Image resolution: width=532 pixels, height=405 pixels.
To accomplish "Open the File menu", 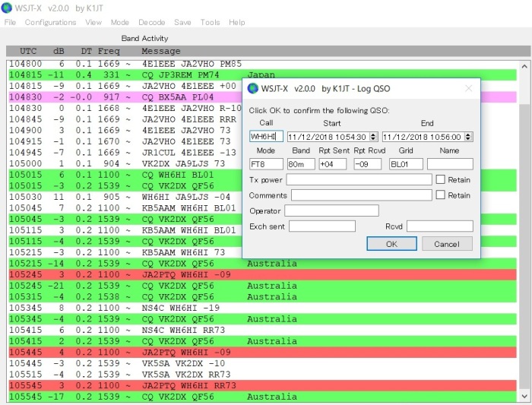I will coord(10,22).
